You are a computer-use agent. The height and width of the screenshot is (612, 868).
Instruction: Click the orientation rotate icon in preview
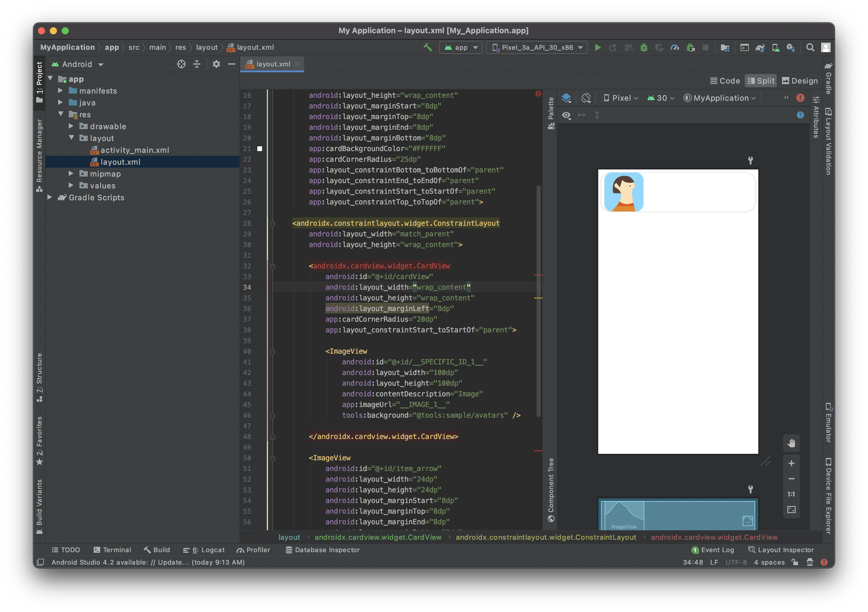pyautogui.click(x=586, y=98)
